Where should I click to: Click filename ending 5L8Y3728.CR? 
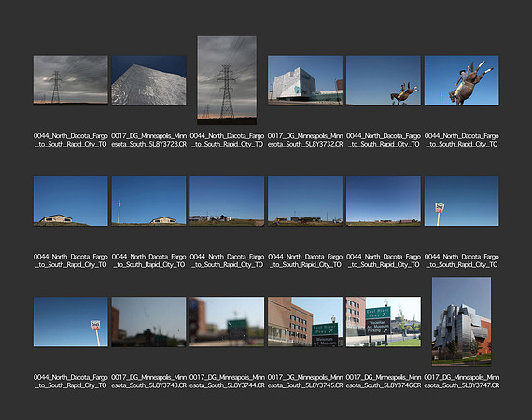click(x=149, y=140)
